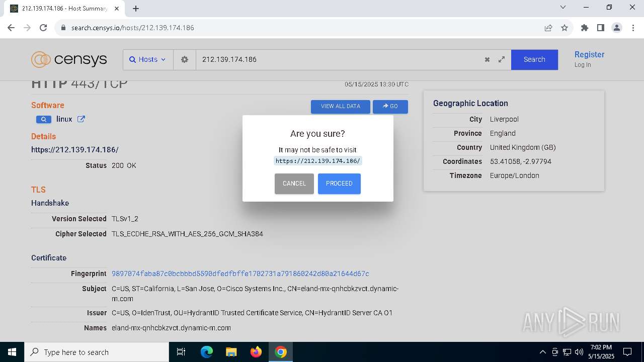Click the Search button
Image resolution: width=644 pixels, height=362 pixels.
(534, 59)
